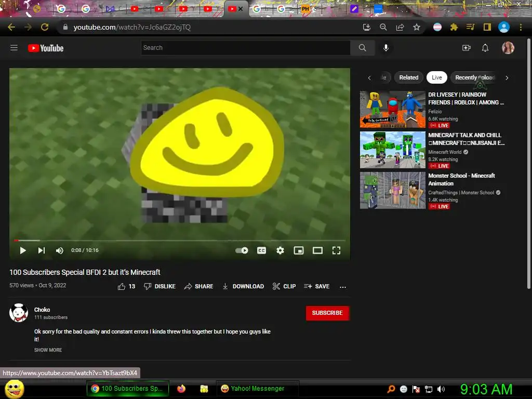Open the account avatar menu
Screen dimensions: 532x399
point(508,48)
